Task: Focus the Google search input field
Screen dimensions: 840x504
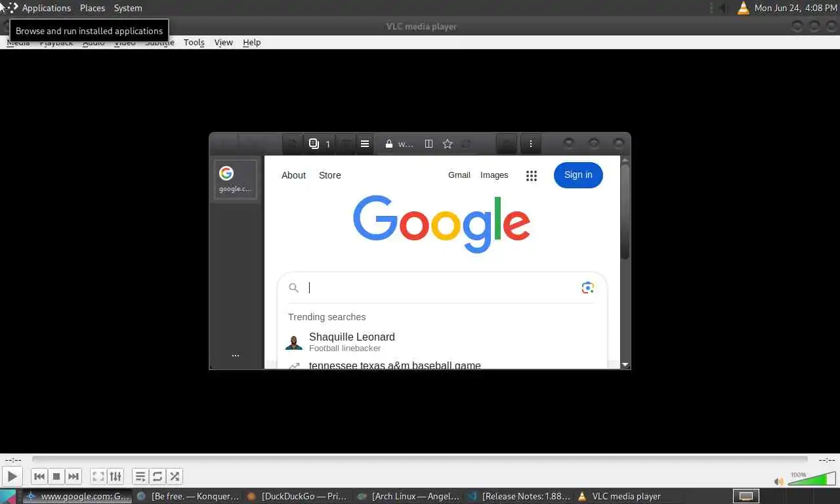Action: click(442, 287)
